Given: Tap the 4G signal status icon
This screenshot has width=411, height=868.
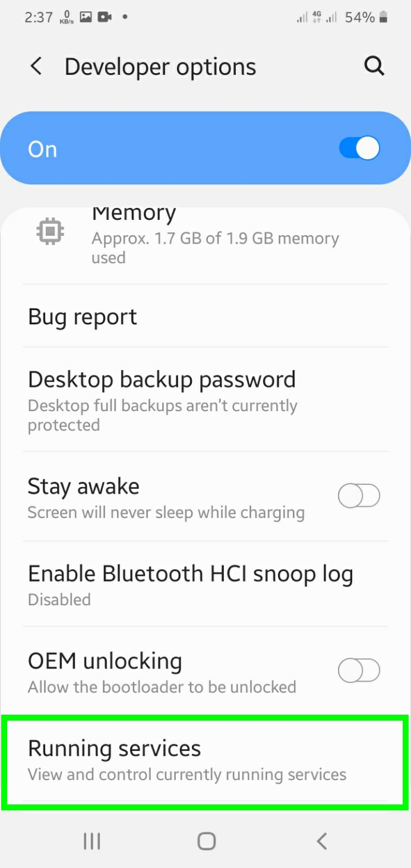Looking at the screenshot, I should pos(318,18).
